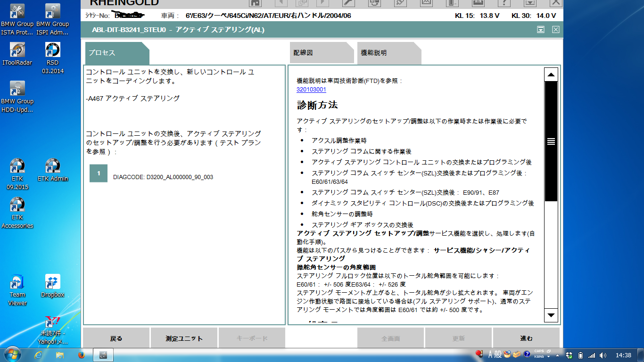
Task: Select the Yahoo! desktop shortcut
Action: point(52,329)
